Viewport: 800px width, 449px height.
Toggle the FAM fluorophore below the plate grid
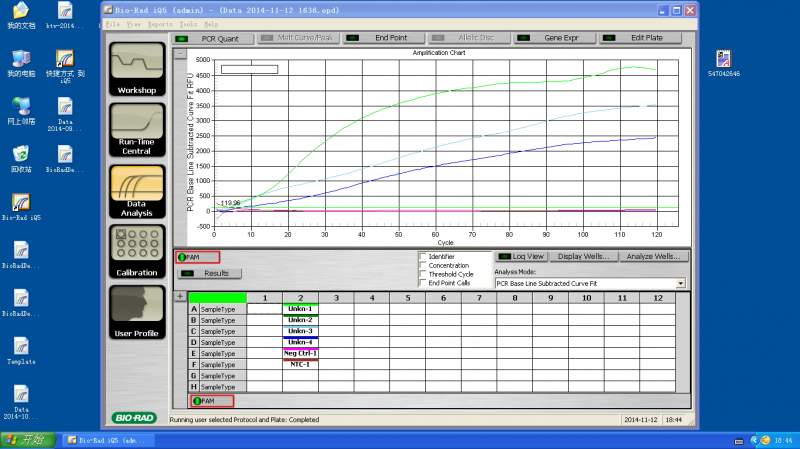[x=212, y=401]
